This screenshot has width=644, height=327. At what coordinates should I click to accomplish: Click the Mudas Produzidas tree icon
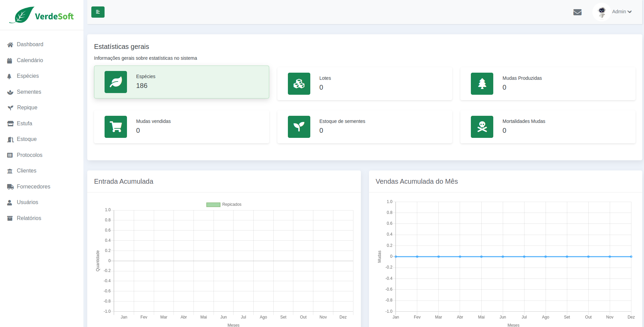pyautogui.click(x=482, y=84)
